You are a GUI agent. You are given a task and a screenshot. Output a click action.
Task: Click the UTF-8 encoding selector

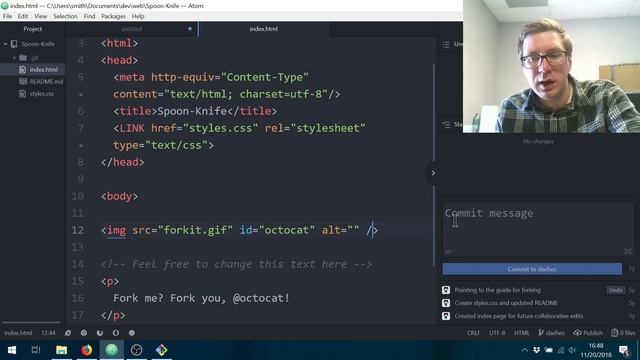(x=497, y=333)
